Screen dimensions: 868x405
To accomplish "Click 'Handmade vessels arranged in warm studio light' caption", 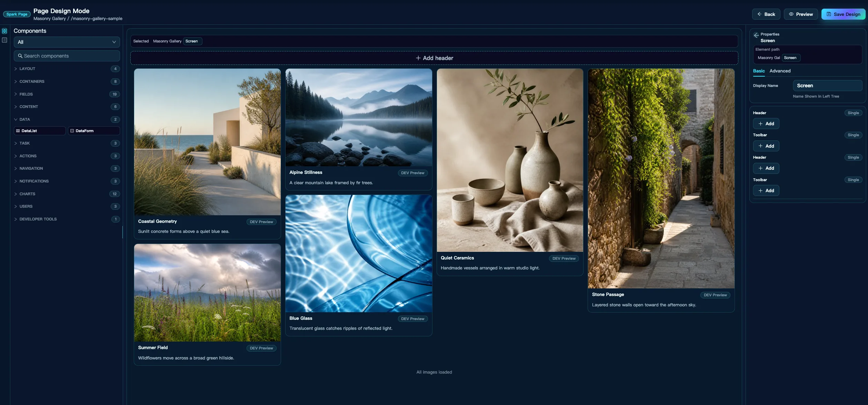I will click(490, 268).
